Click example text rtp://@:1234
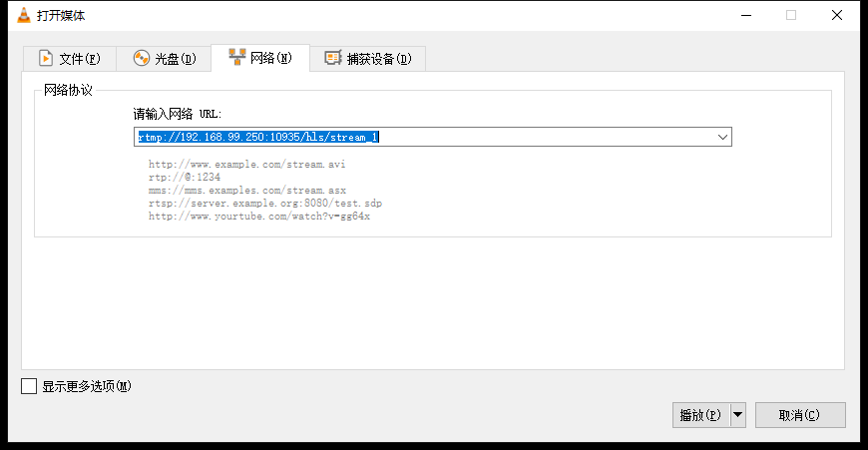This screenshot has width=868, height=450. tap(185, 178)
